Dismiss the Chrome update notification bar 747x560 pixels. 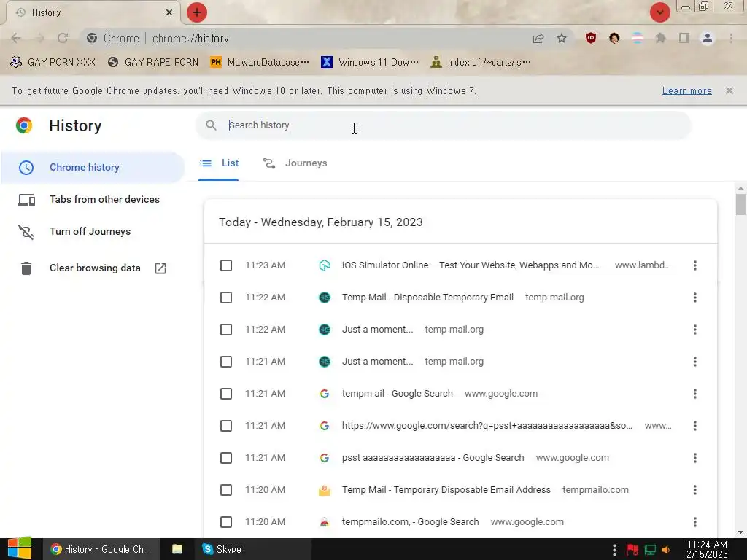tap(729, 90)
